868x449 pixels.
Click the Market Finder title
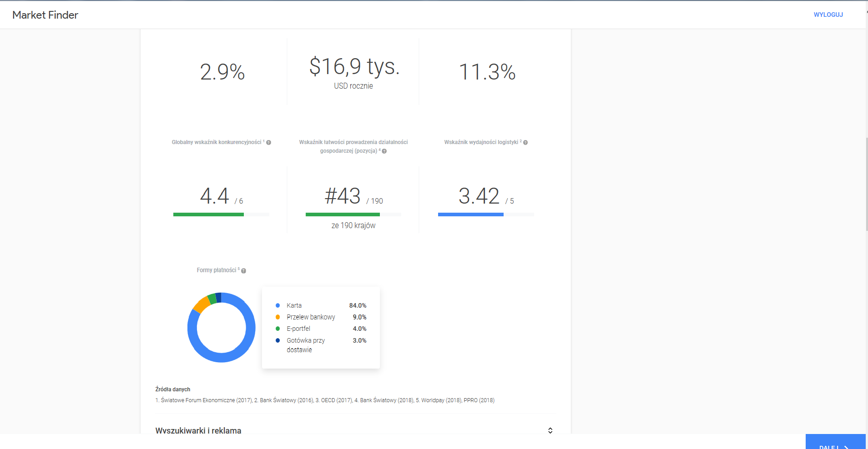pyautogui.click(x=45, y=15)
